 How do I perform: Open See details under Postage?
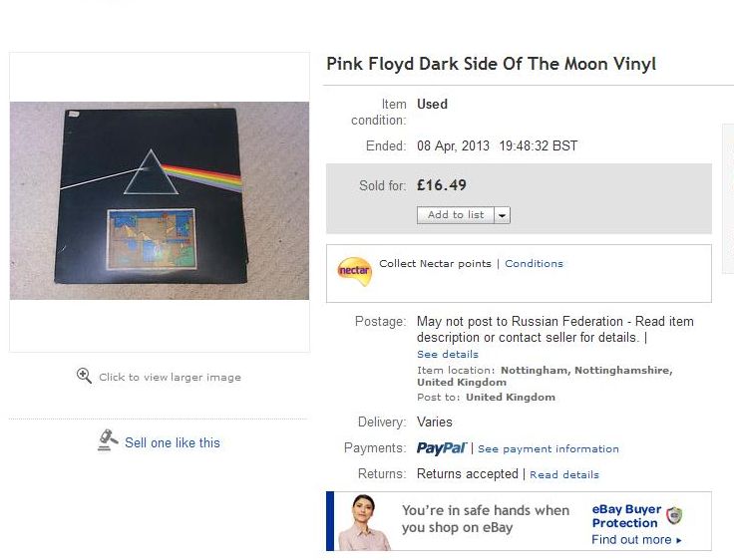tap(447, 355)
